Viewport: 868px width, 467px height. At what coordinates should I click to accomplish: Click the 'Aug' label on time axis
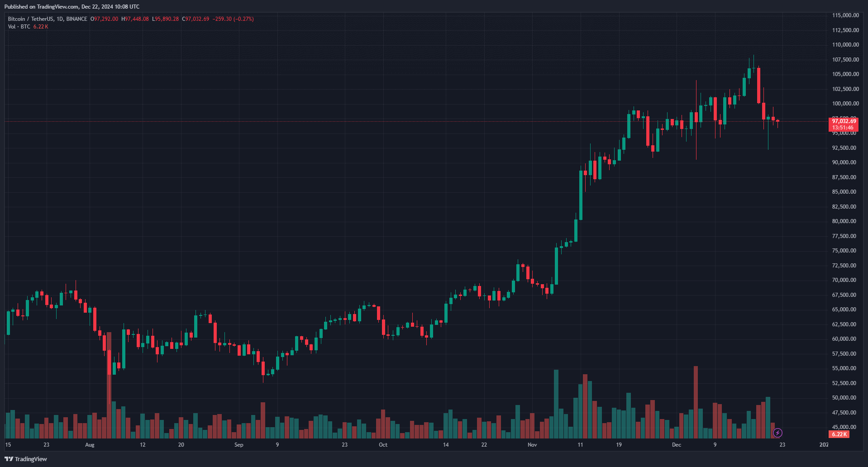[90, 445]
